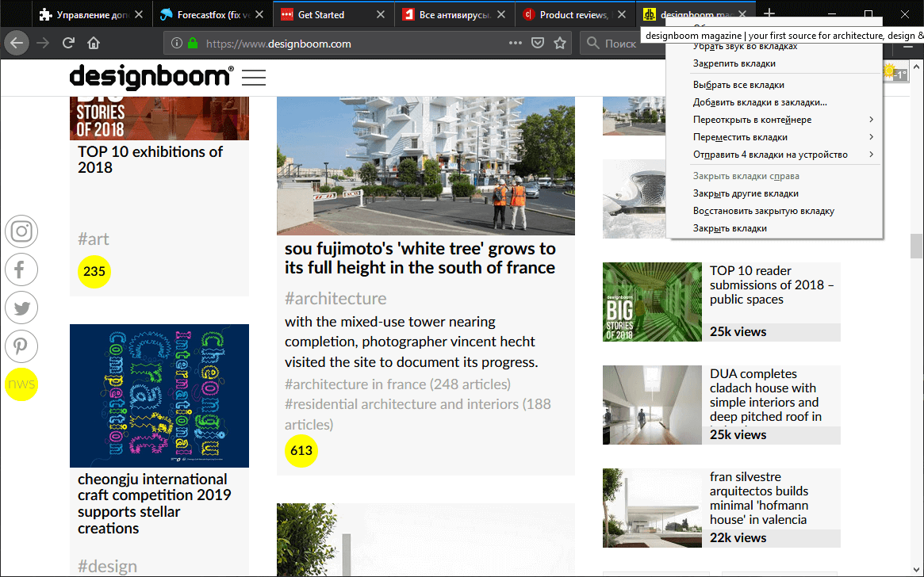
Task: Expand Переместить вкладки submenu
Action: point(774,137)
